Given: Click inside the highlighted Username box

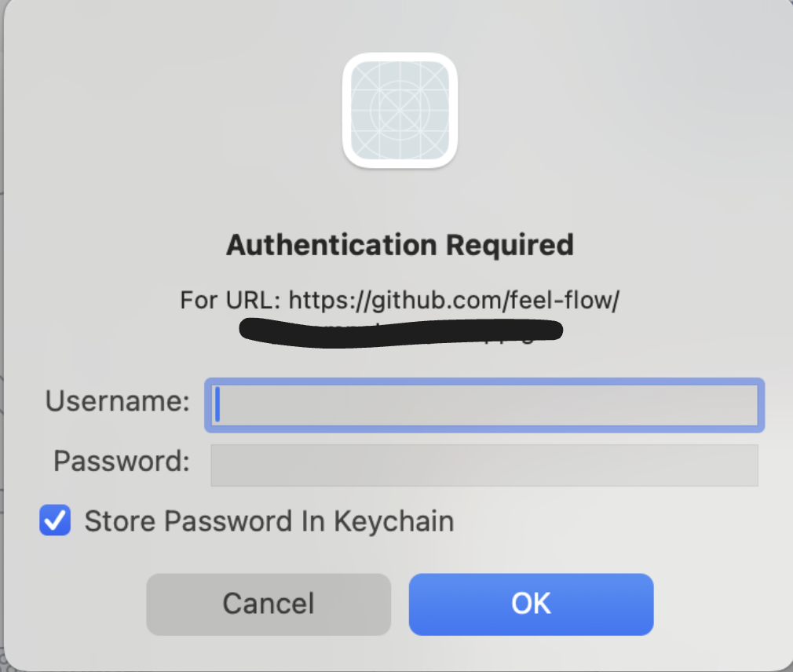Looking at the screenshot, I should tap(484, 405).
